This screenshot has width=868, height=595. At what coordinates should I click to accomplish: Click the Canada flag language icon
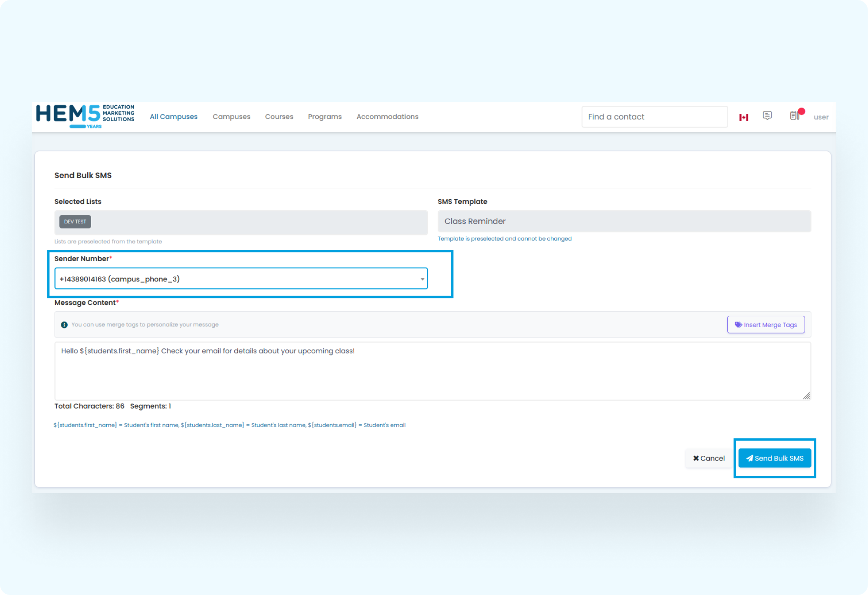(743, 117)
